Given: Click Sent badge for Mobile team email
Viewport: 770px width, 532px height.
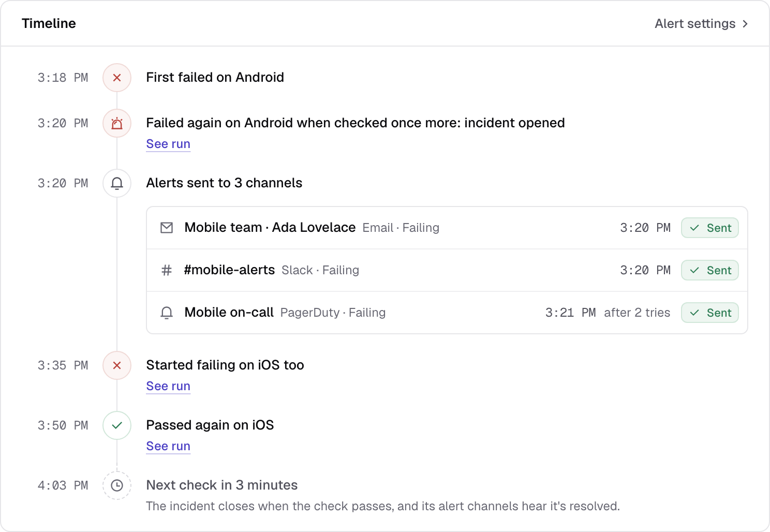Looking at the screenshot, I should (710, 228).
